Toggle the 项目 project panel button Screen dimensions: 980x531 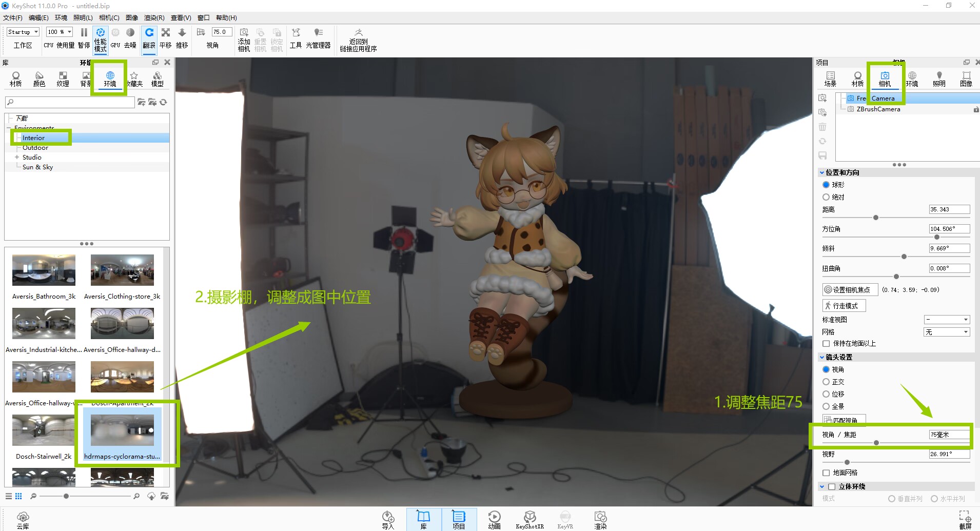click(459, 520)
